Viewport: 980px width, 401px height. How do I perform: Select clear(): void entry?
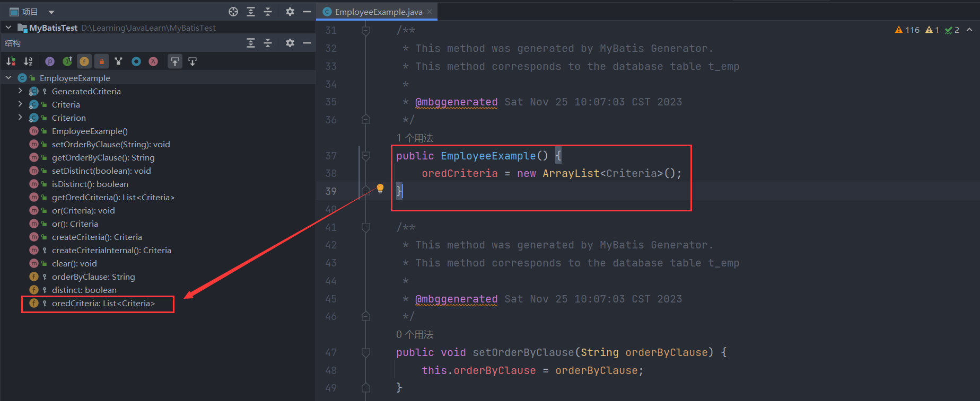coord(158,263)
